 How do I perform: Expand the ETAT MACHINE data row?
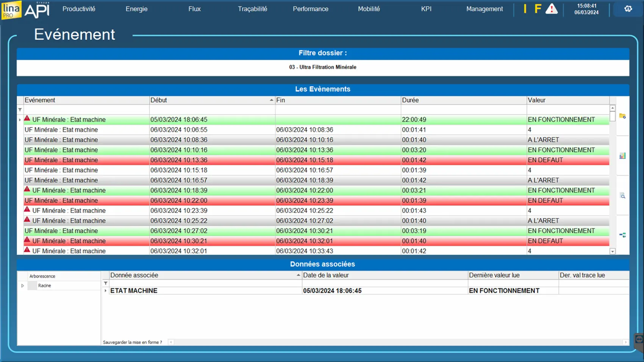[106, 291]
